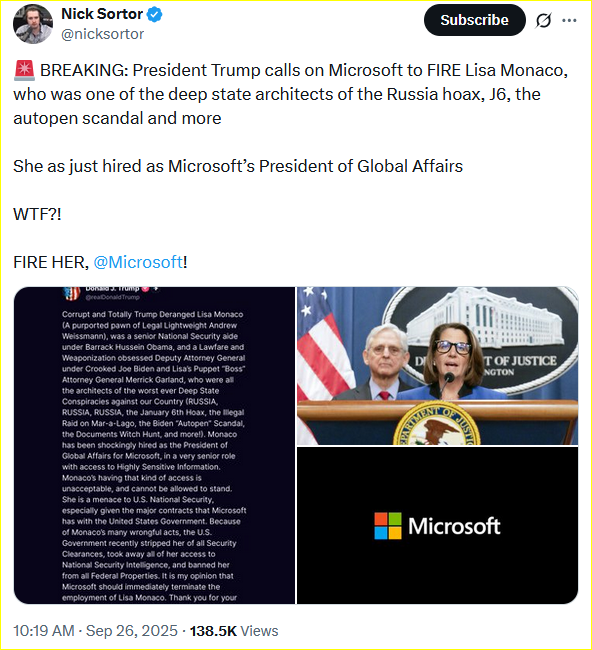Click the Department of Justice podium seal
This screenshot has width=592, height=650.
(436, 424)
